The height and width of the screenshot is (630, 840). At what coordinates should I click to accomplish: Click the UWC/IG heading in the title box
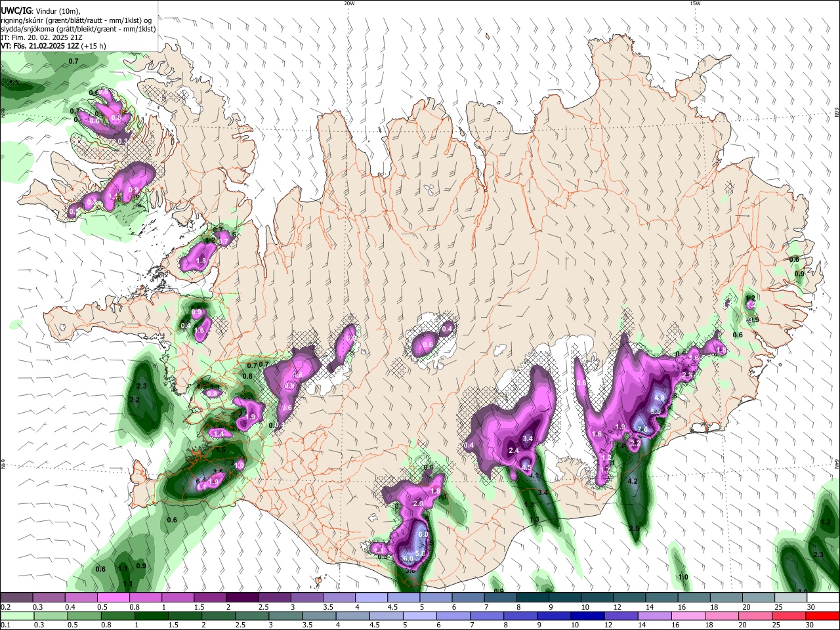[x=16, y=10]
